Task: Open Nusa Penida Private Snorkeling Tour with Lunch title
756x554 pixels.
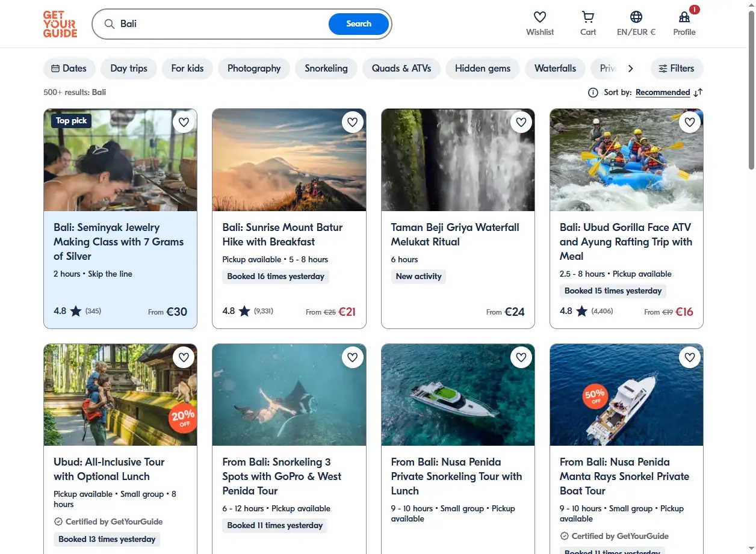Action: [456, 476]
